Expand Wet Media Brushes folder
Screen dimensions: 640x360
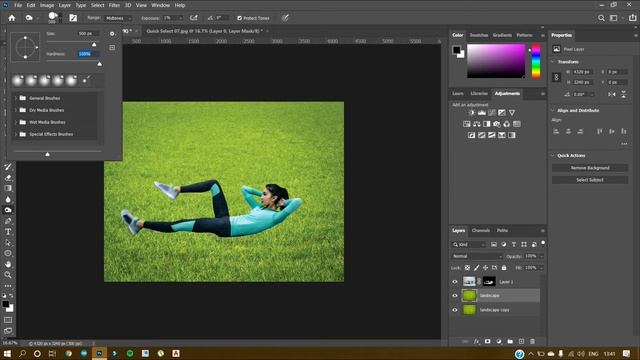click(16, 122)
